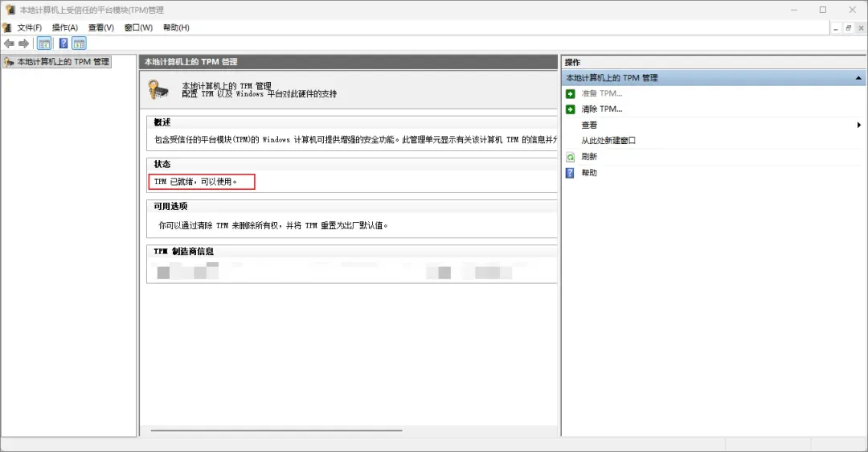868x452 pixels.
Task: Click the refresh icon beside 刷新
Action: click(x=571, y=157)
